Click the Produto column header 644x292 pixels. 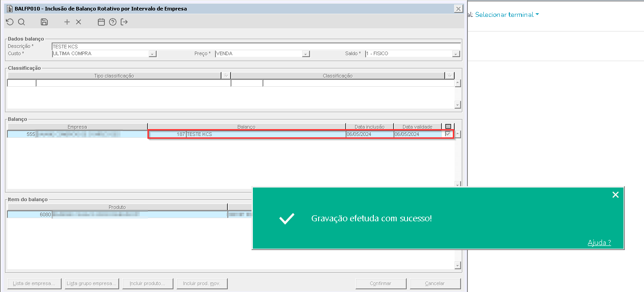pos(117,207)
